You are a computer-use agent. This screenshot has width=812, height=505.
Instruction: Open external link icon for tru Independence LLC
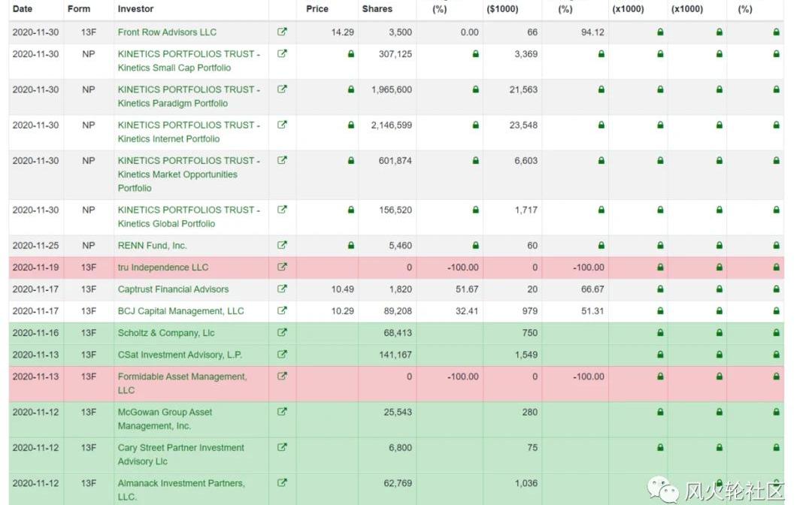click(282, 267)
